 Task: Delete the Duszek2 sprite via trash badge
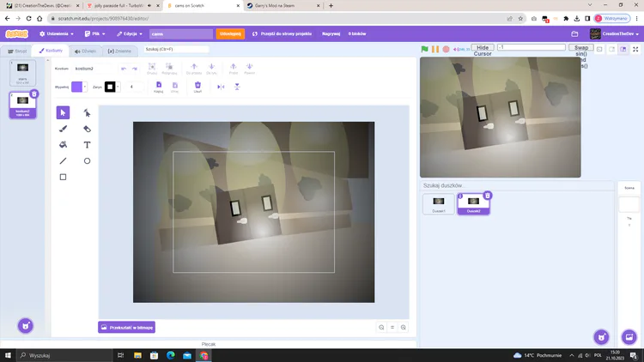pos(488,196)
